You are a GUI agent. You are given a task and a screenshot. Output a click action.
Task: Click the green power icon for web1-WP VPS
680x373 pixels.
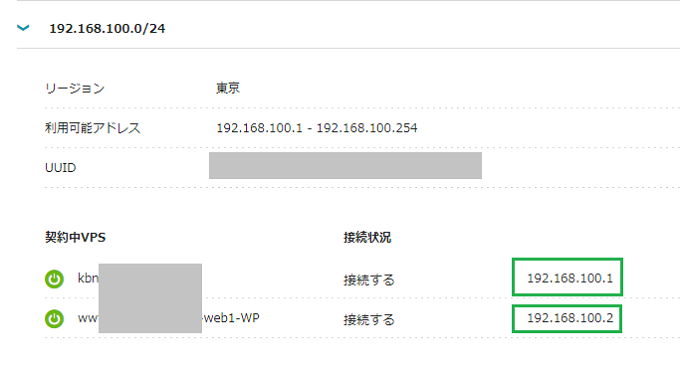[x=54, y=319]
